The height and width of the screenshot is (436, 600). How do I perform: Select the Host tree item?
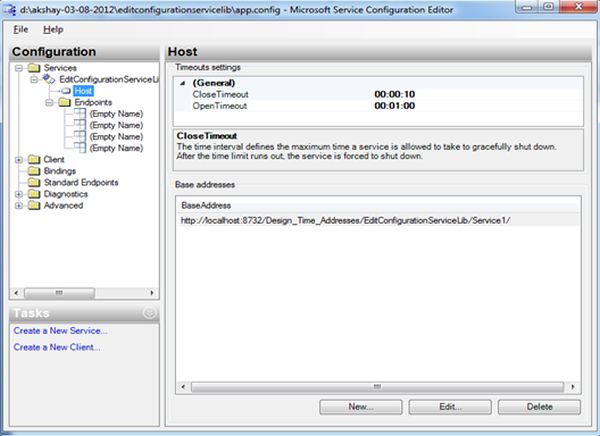(x=83, y=91)
